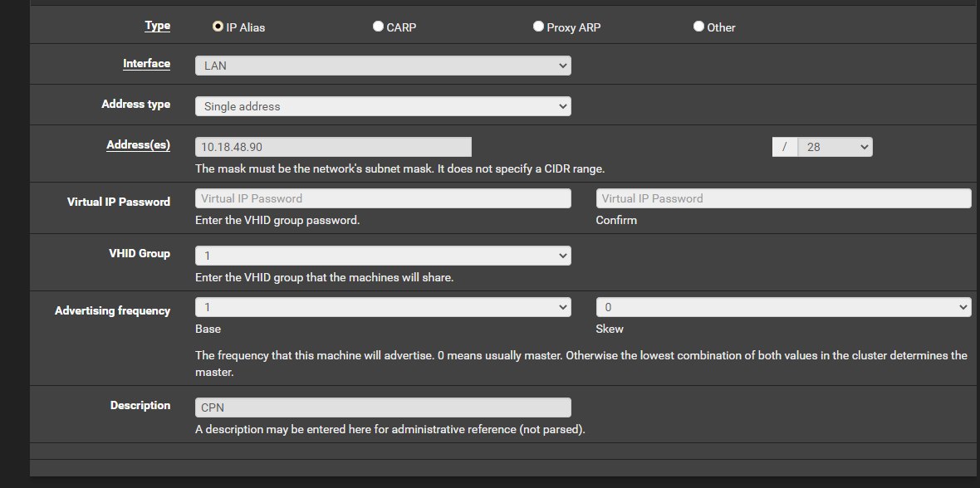Open the advertising Base frequency dropdown
Screen dimensions: 980x488
point(383,307)
